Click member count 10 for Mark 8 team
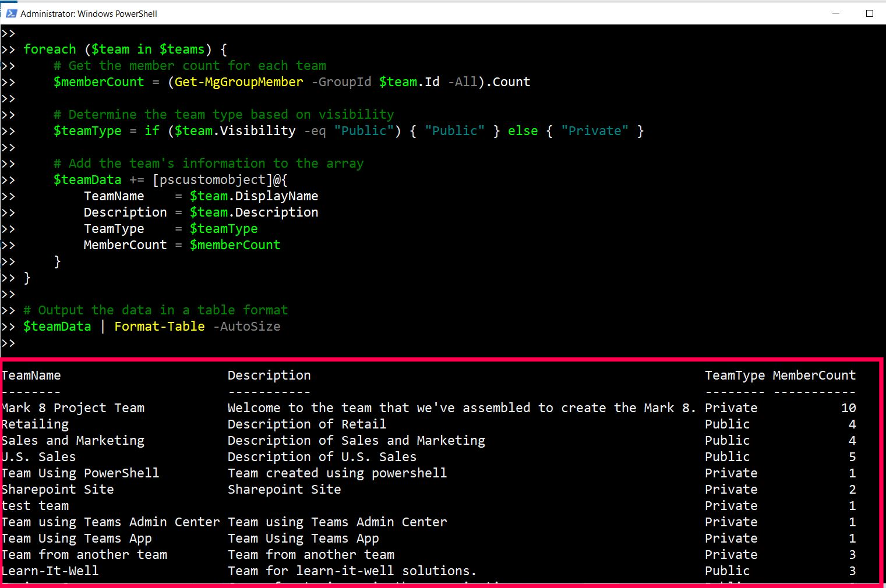This screenshot has width=886, height=588. click(848, 408)
